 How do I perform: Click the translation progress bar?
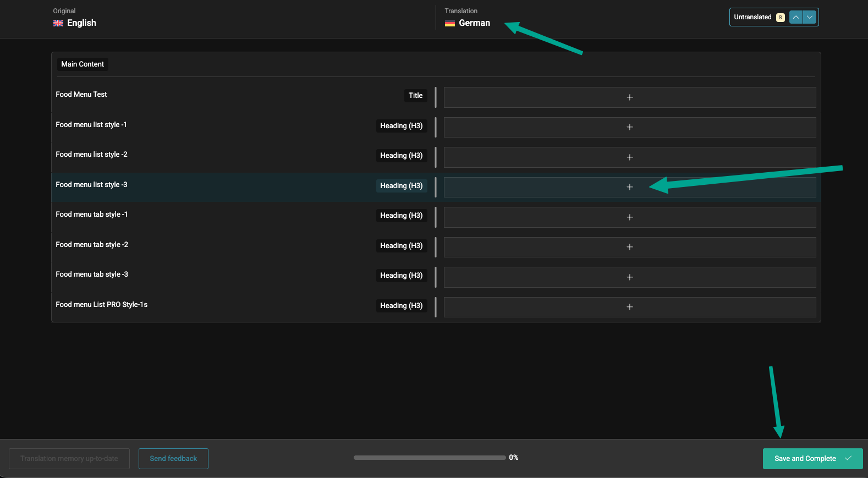[430, 458]
